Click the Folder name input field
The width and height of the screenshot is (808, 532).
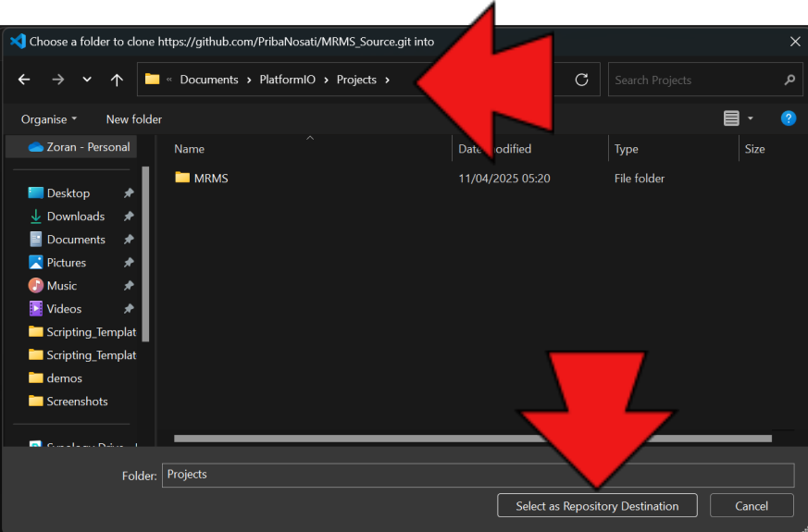pyautogui.click(x=477, y=475)
